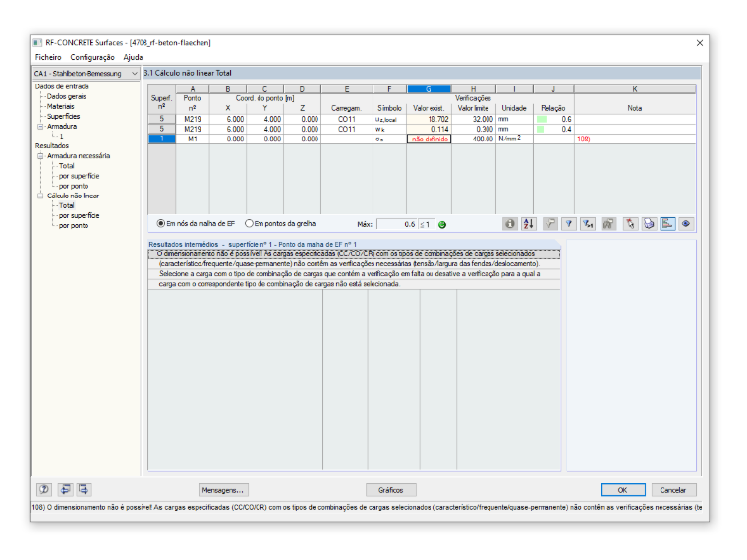Click the pick-with-cursor selection icon

630,224
